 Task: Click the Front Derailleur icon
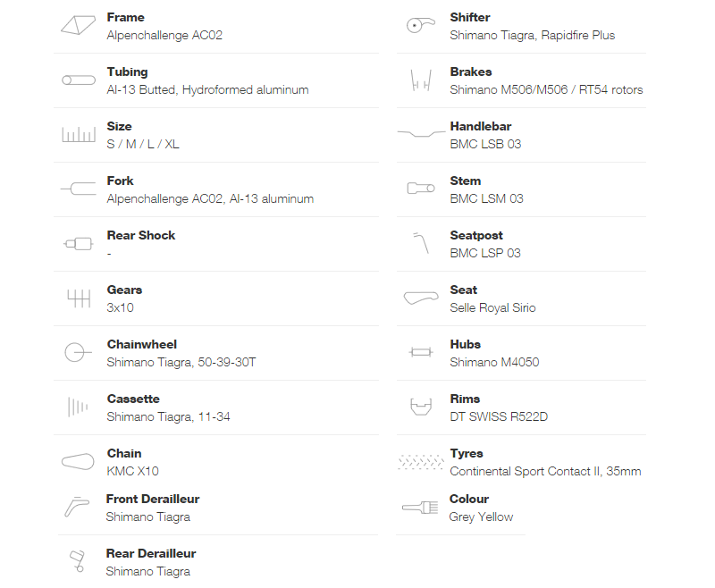pyautogui.click(x=77, y=507)
